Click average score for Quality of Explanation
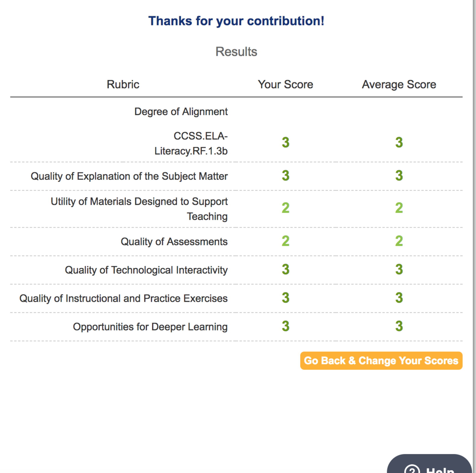This screenshot has width=476, height=473. [399, 176]
